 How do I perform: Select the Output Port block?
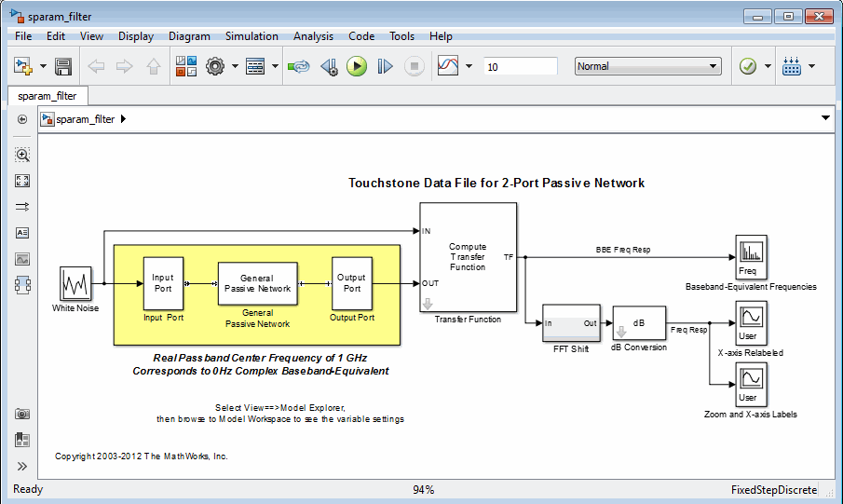pyautogui.click(x=352, y=283)
